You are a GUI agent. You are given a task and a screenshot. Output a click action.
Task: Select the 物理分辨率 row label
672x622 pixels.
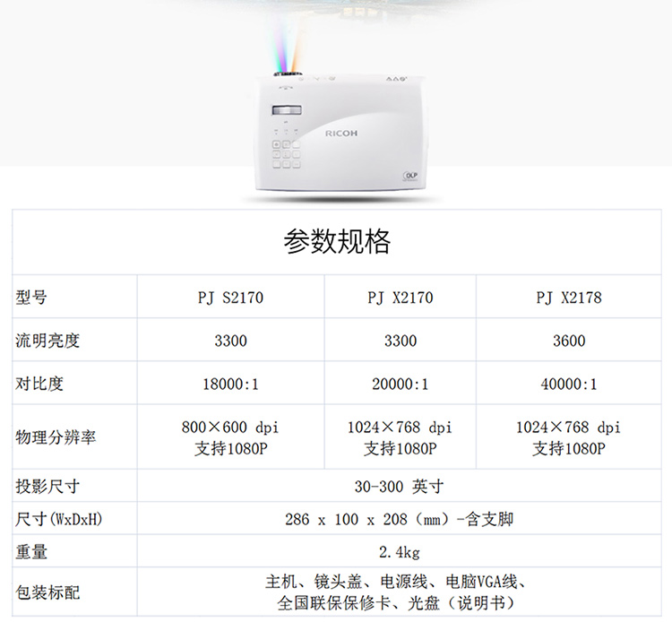coord(56,437)
